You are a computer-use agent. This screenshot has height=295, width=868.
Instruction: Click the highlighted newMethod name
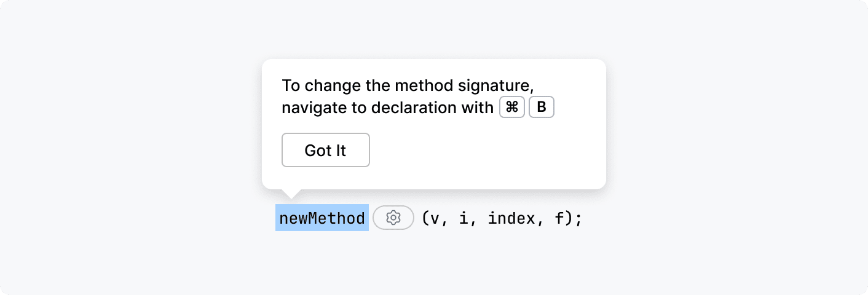point(322,218)
